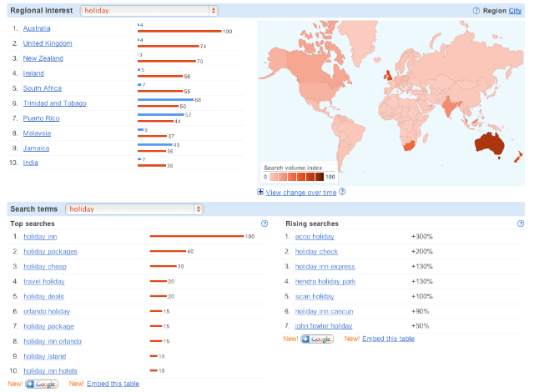Click the holiday inn express rising search
Image resolution: width=534 pixels, height=392 pixels.
[325, 266]
